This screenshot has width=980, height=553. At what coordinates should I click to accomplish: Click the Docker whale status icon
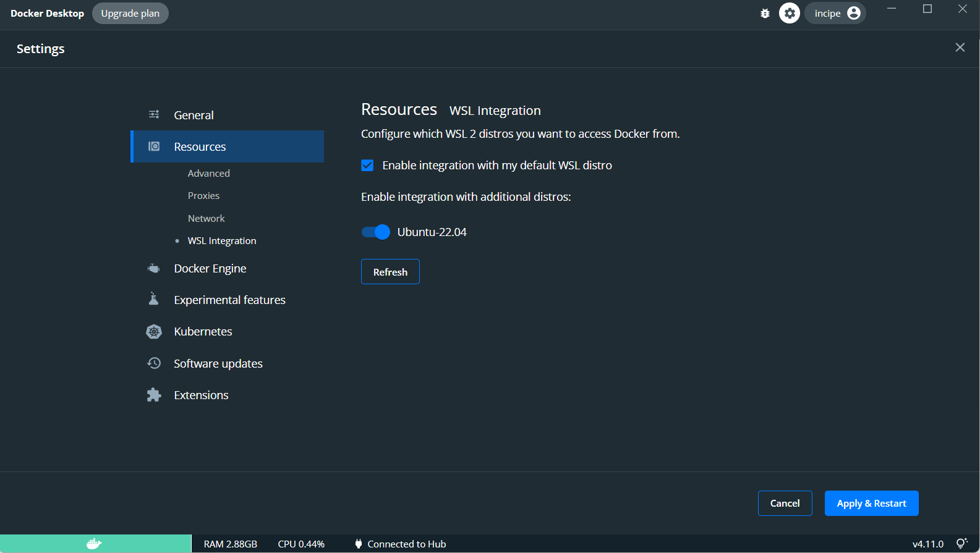click(94, 544)
